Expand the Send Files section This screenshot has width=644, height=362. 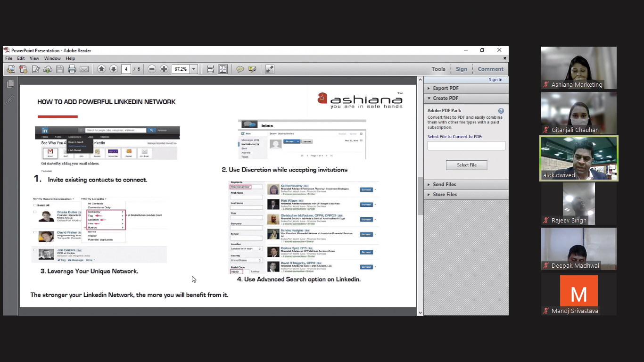pos(466,184)
